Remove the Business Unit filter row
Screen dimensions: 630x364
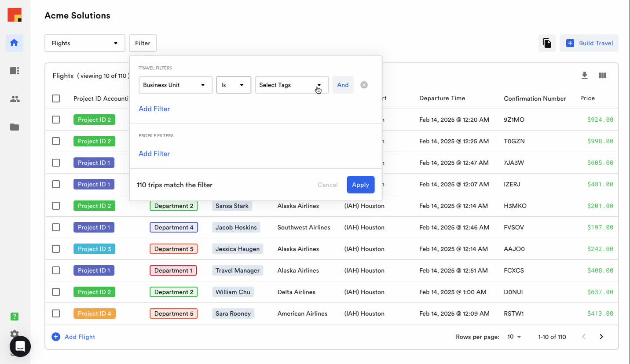pyautogui.click(x=364, y=85)
